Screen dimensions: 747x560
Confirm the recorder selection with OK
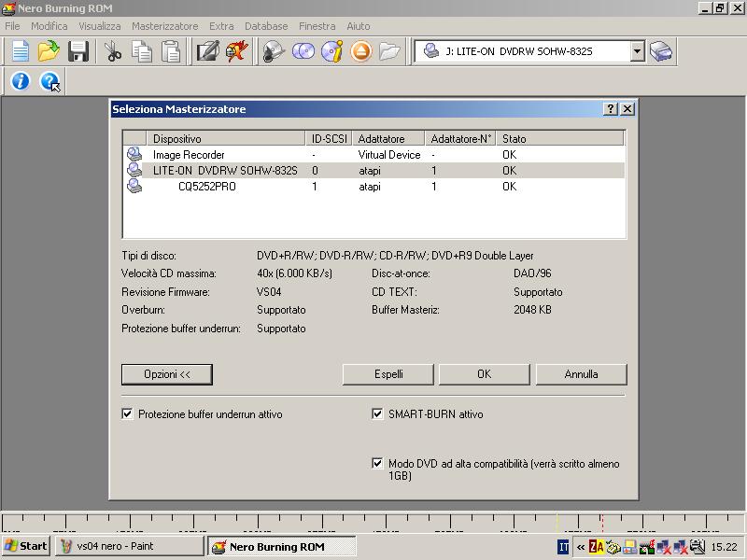click(484, 374)
